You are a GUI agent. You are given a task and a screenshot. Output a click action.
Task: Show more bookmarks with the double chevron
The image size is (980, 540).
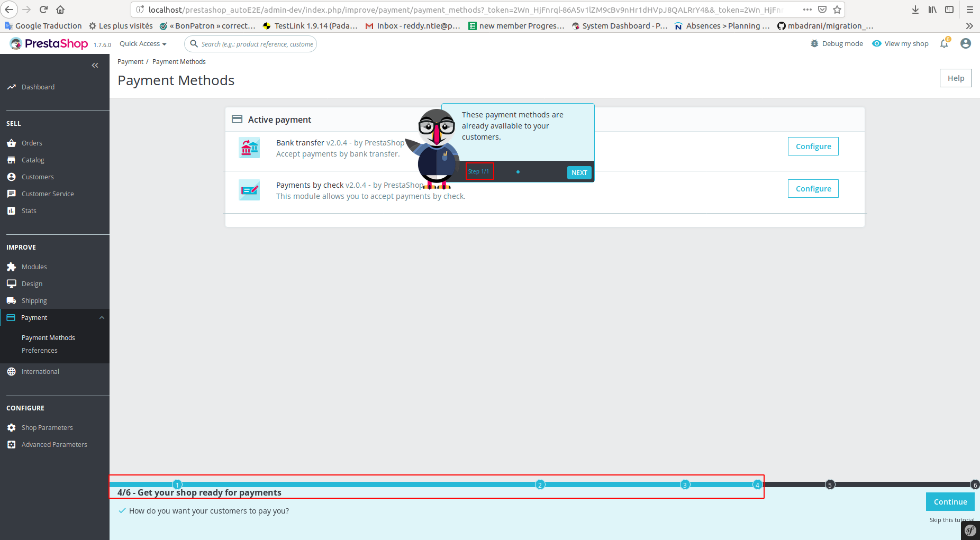tap(969, 25)
